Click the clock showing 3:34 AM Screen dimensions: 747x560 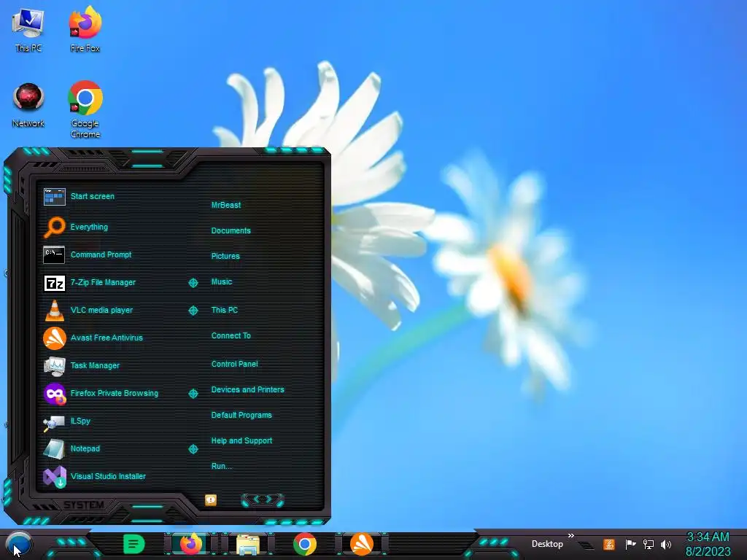pyautogui.click(x=708, y=544)
